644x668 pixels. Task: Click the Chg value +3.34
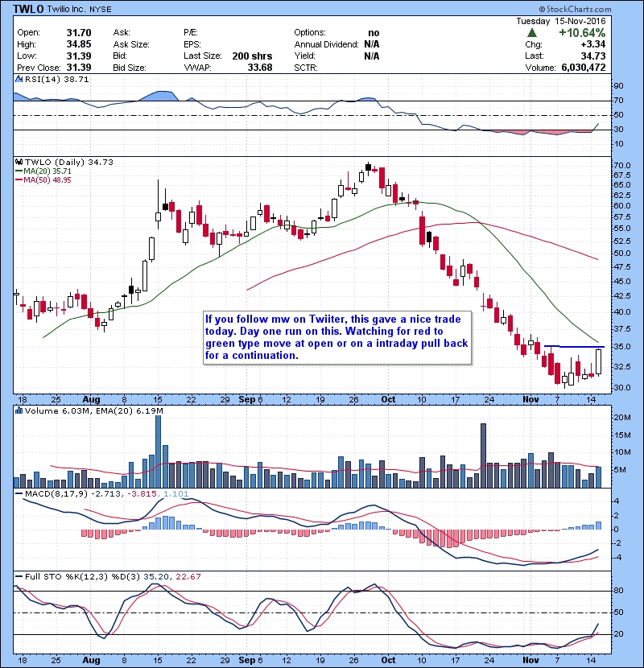click(x=592, y=44)
